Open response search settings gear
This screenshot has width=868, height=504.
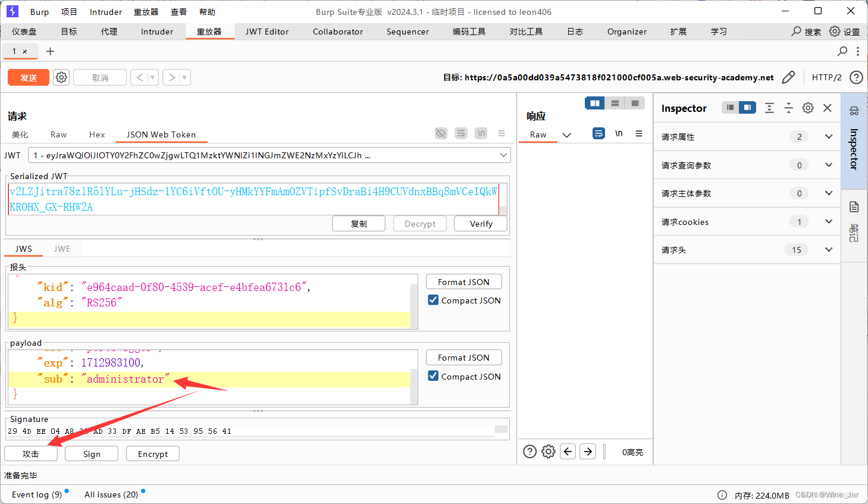[549, 452]
